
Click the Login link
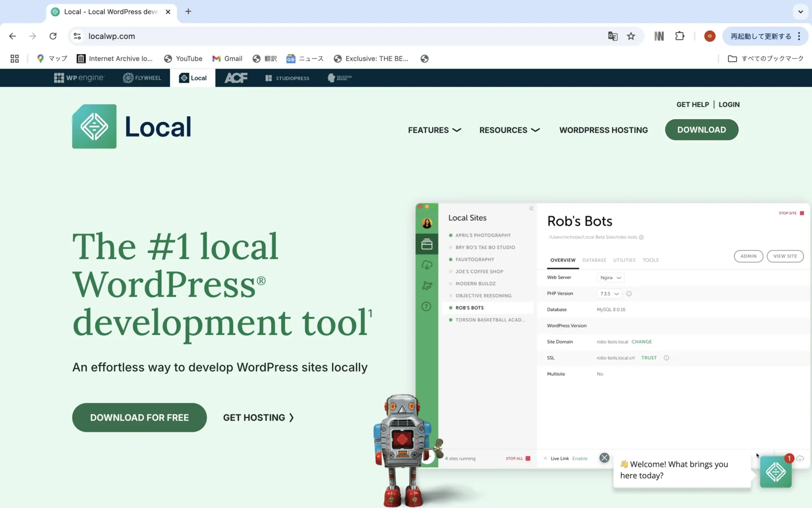729,104
